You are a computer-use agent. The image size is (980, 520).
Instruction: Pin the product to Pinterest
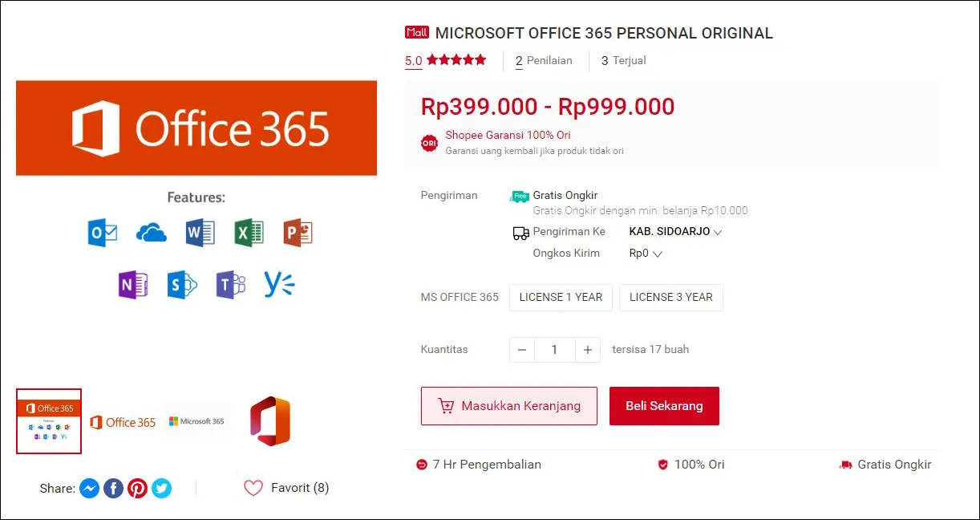[137, 488]
